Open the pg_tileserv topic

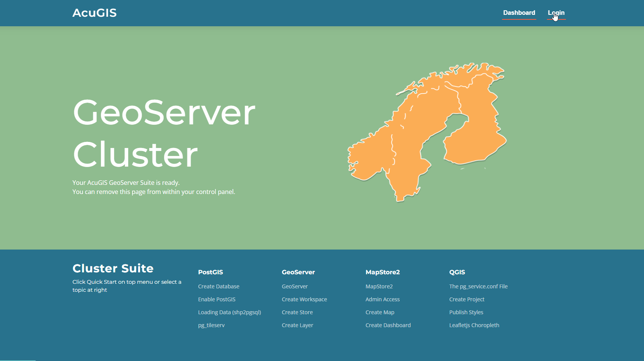tap(211, 325)
